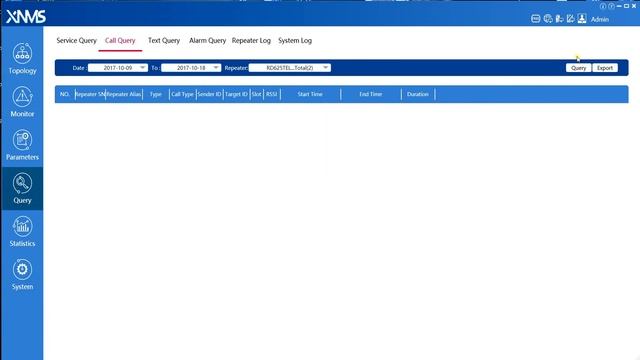Viewport: 640px width, 360px height.
Task: Open the Repeater Log tab
Action: [x=251, y=40]
